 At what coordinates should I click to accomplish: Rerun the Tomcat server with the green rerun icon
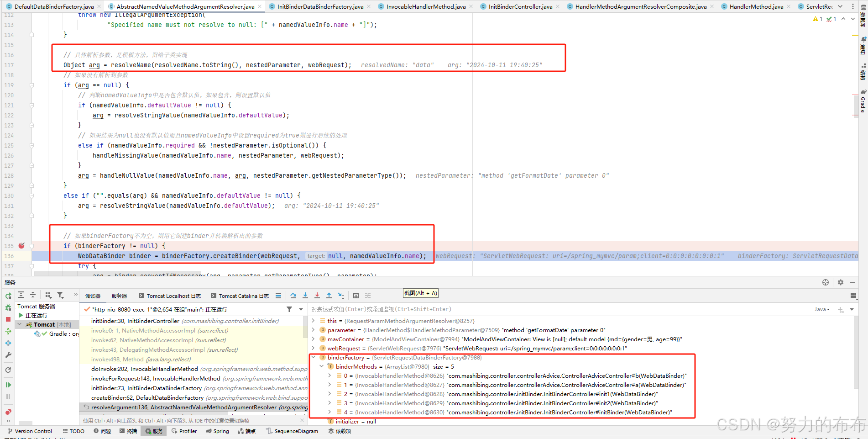pos(8,296)
